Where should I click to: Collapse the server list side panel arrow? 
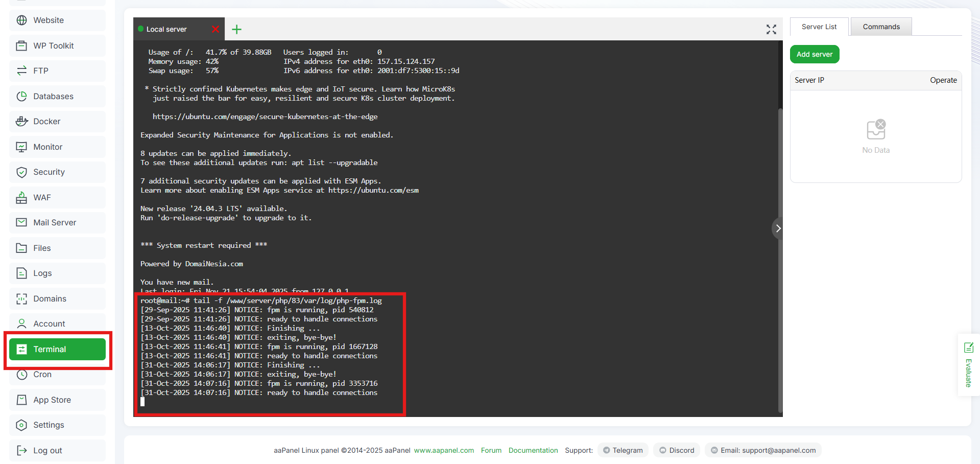point(778,228)
